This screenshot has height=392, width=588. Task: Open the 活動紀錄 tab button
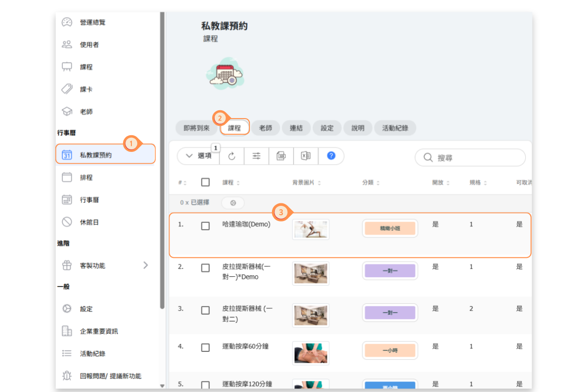[395, 128]
